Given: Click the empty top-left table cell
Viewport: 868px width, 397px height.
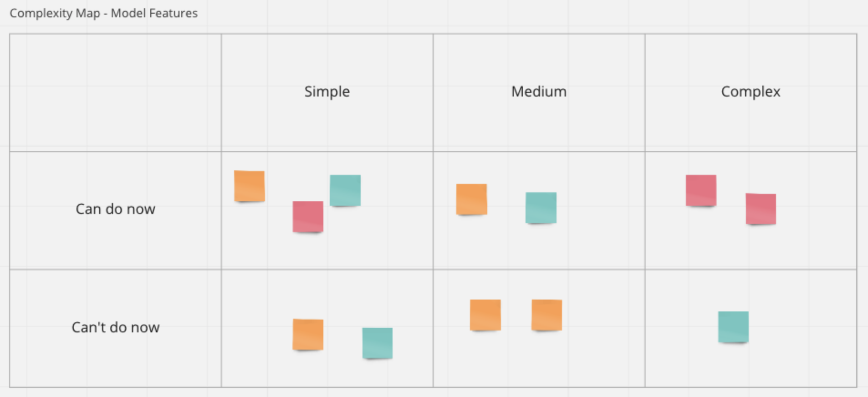Looking at the screenshot, I should click(x=115, y=92).
